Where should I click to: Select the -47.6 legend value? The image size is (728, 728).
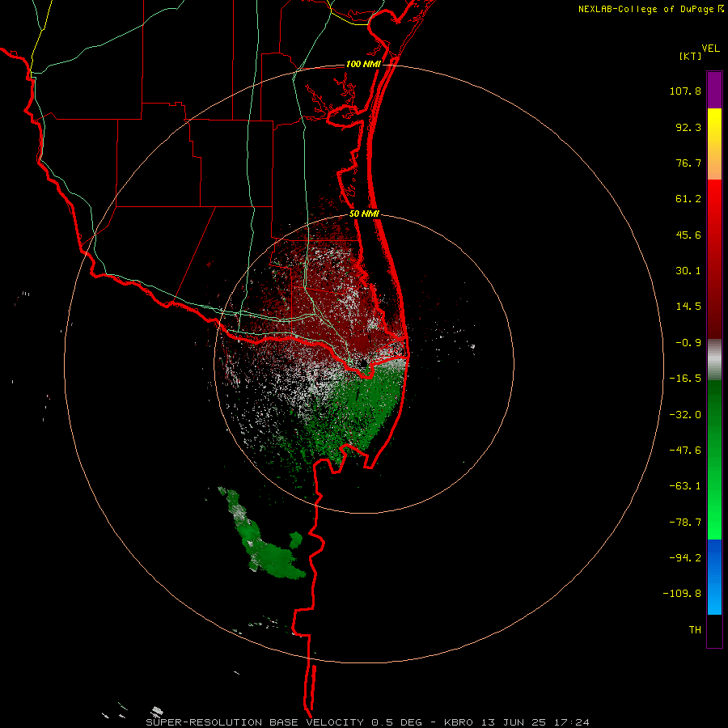(685, 451)
